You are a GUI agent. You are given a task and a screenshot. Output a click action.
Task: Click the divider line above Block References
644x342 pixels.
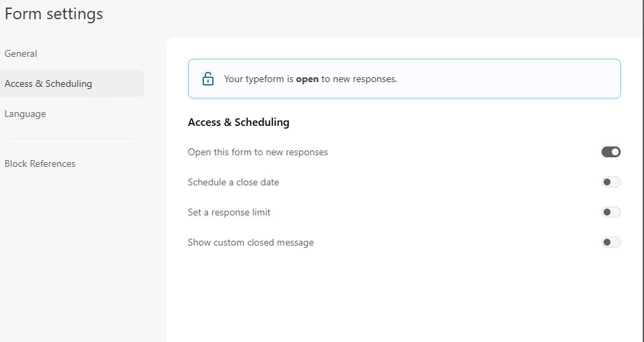(x=70, y=139)
